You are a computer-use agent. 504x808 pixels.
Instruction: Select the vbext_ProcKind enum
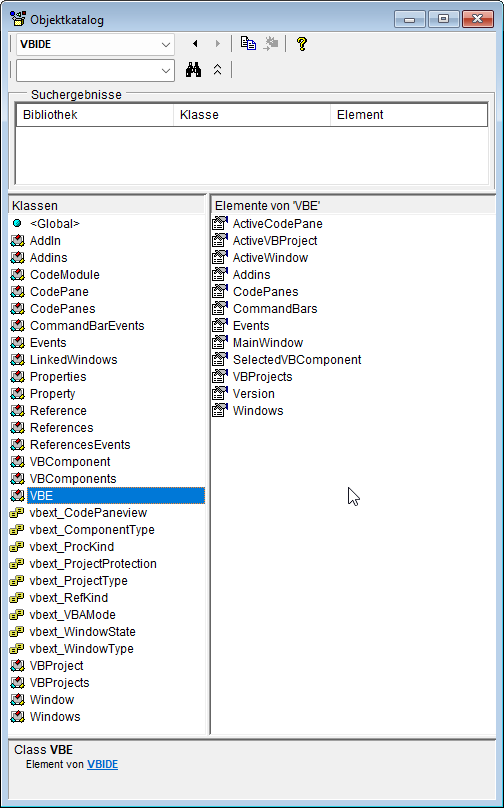coord(72,547)
